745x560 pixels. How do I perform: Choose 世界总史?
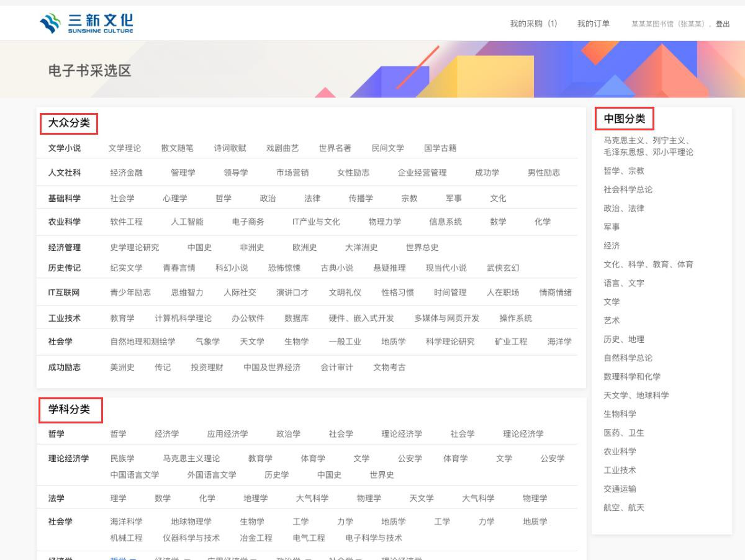[x=422, y=247]
